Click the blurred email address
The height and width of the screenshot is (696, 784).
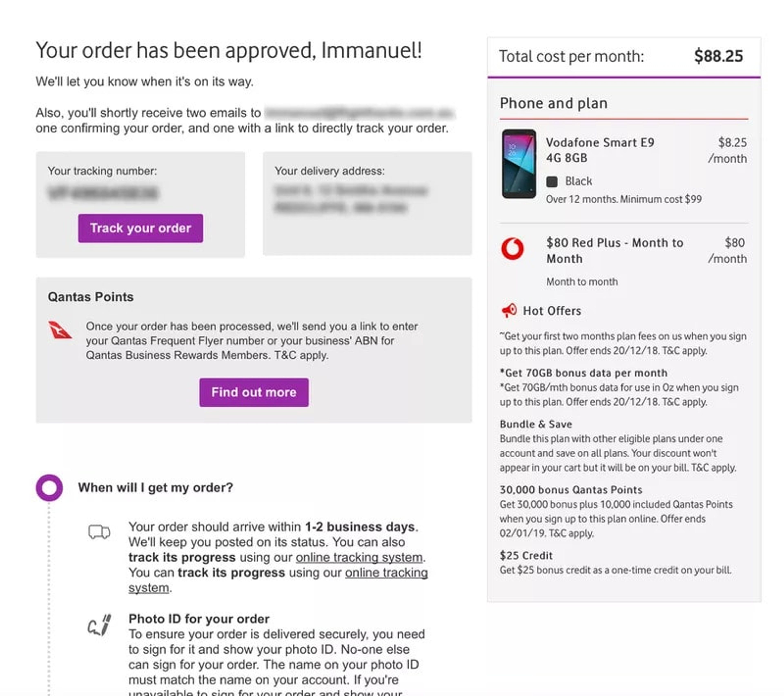coord(359,113)
